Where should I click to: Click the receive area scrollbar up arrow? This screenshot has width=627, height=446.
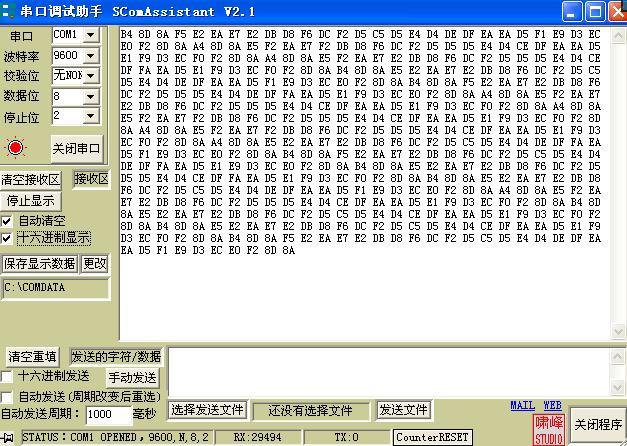point(618,36)
